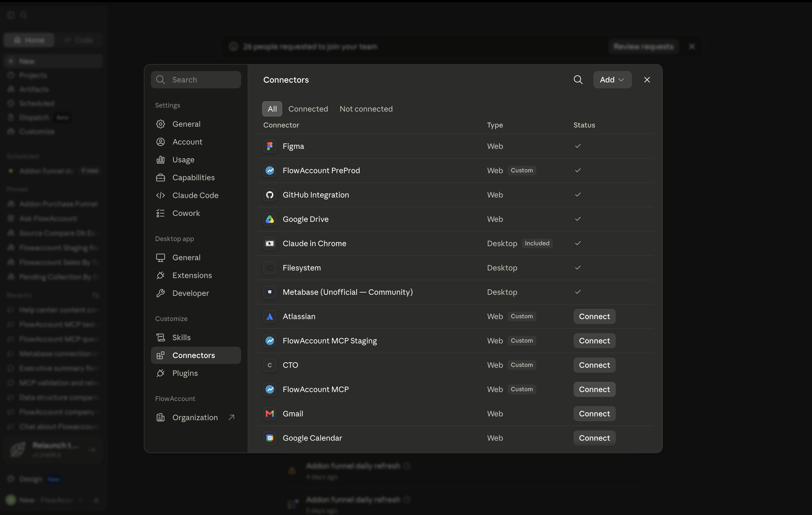812x515 pixels.
Task: Open the Add connector dropdown
Action: click(x=612, y=79)
